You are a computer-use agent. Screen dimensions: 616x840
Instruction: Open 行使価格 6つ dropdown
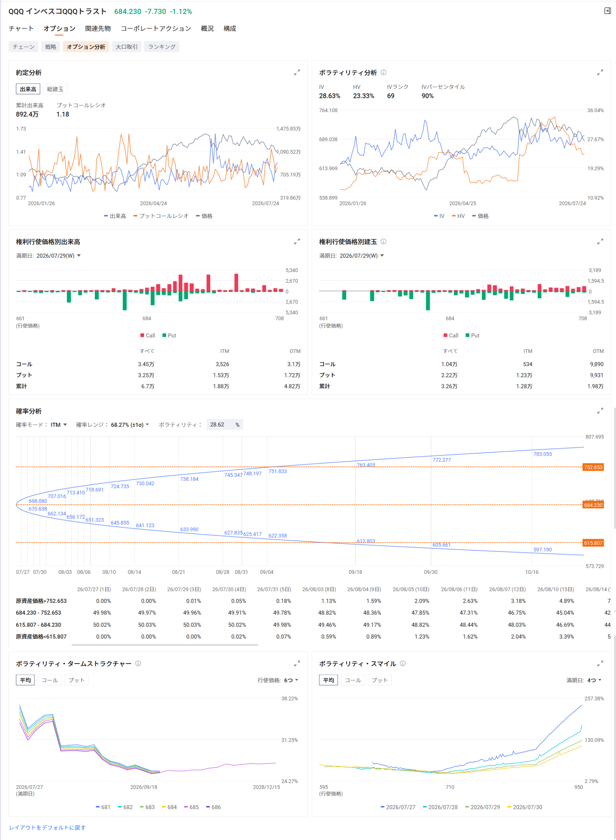pos(291,681)
